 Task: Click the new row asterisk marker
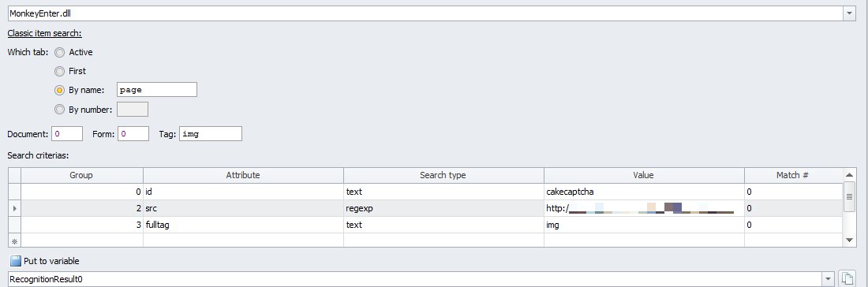14,241
